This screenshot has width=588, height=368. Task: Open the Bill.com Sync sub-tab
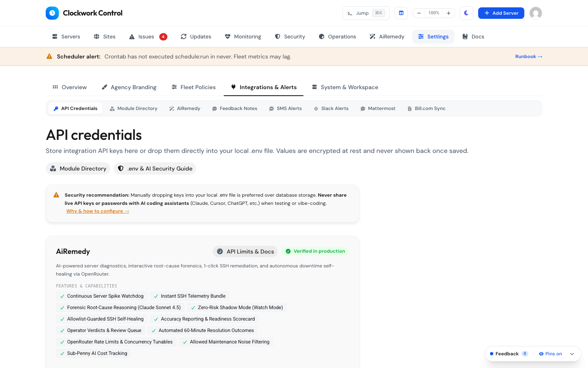click(426, 108)
